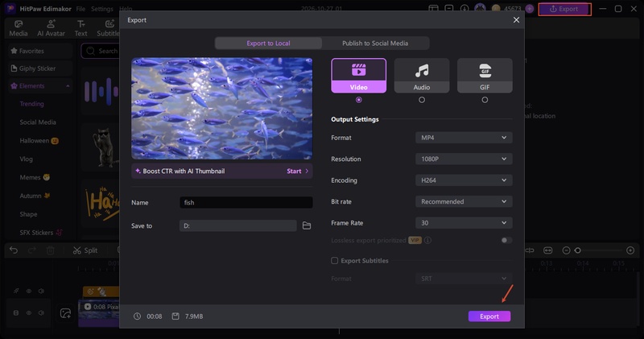The height and width of the screenshot is (339, 644).
Task: Select the Vlog category
Action: [x=26, y=159]
